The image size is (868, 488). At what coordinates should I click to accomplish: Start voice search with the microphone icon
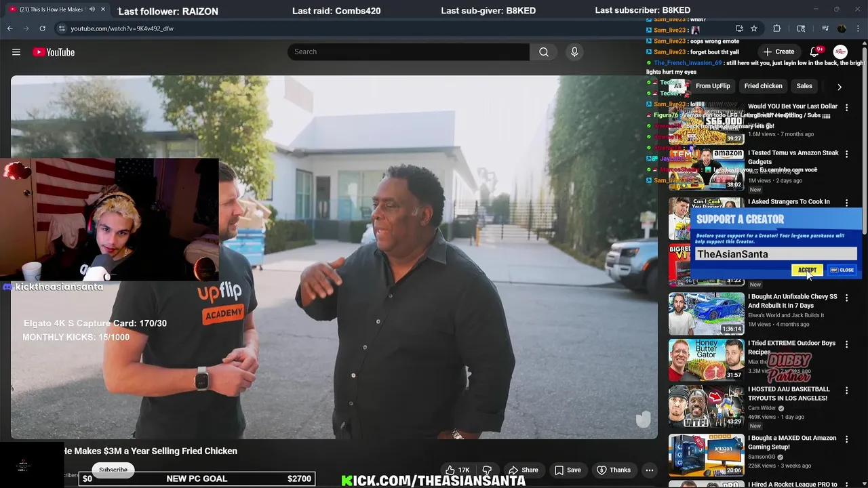(x=574, y=52)
